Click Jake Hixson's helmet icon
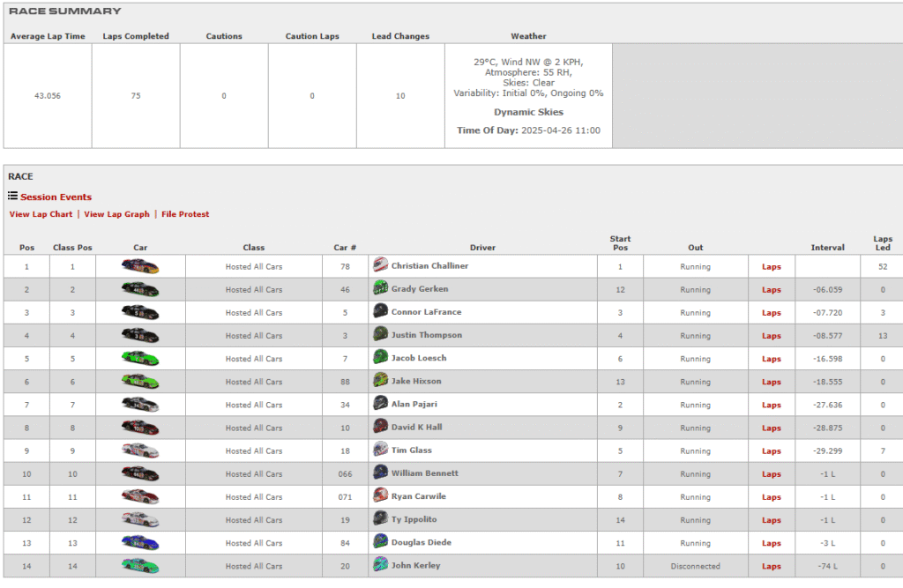This screenshot has height=588, width=903. pyautogui.click(x=380, y=381)
